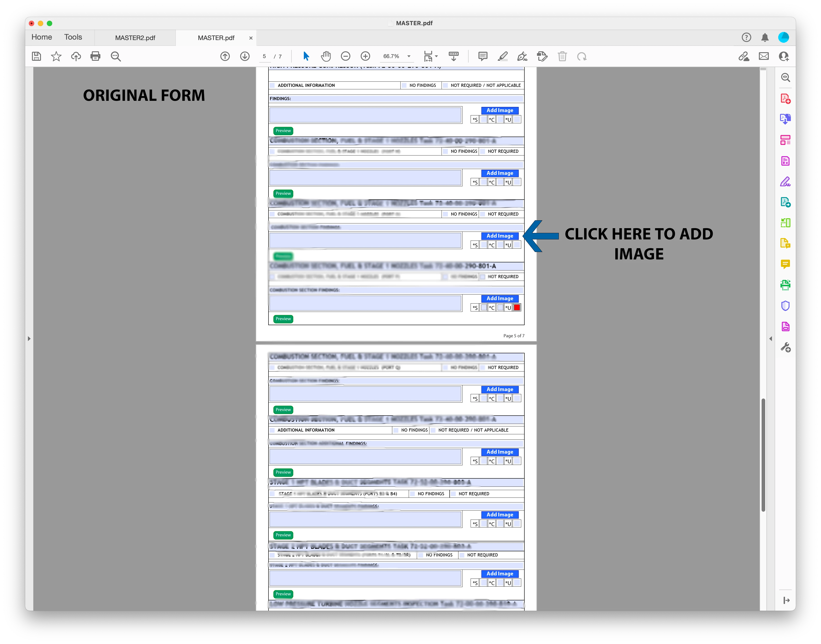
Task: Click the Print icon in toolbar
Action: (95, 56)
